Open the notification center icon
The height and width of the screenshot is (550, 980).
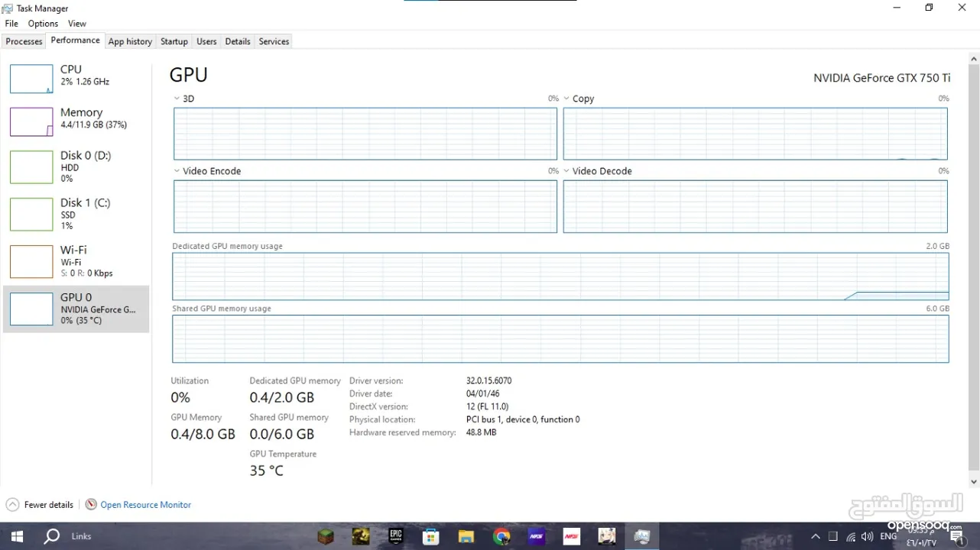tap(958, 537)
